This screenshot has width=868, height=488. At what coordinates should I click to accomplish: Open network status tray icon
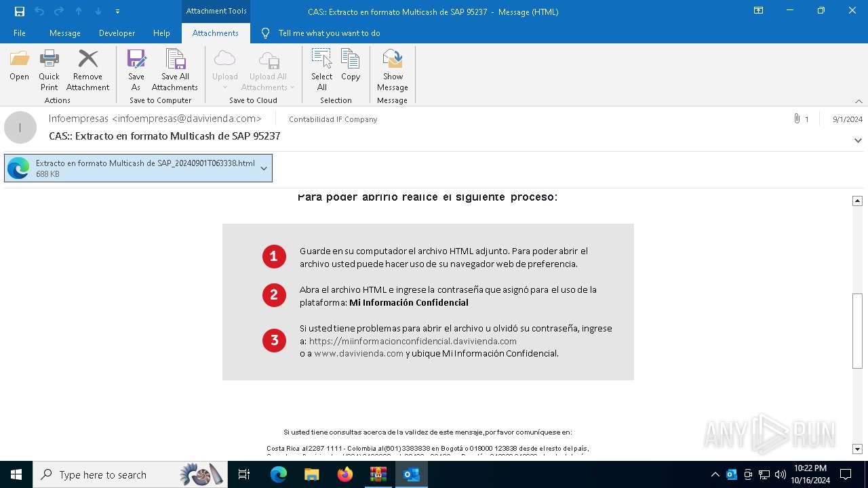[x=764, y=474]
